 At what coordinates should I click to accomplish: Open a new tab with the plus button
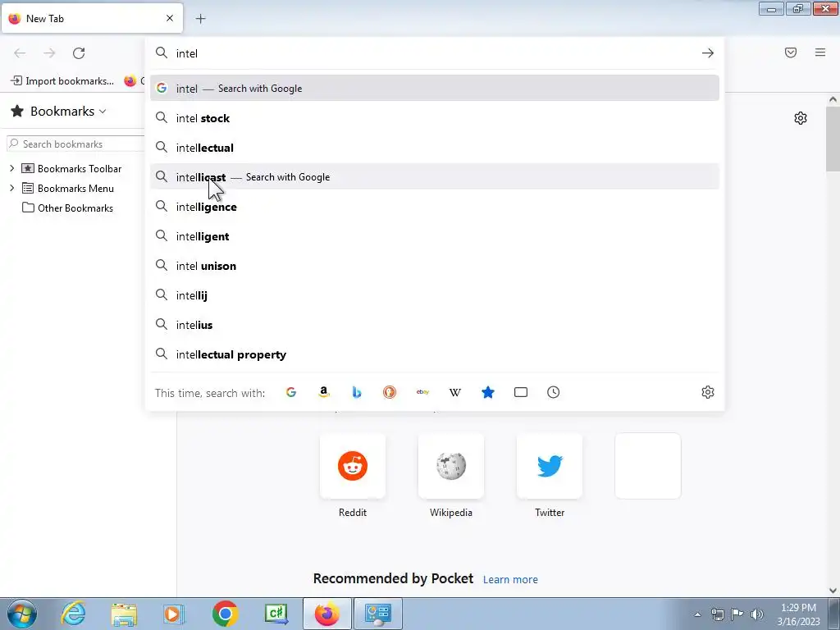pyautogui.click(x=200, y=19)
